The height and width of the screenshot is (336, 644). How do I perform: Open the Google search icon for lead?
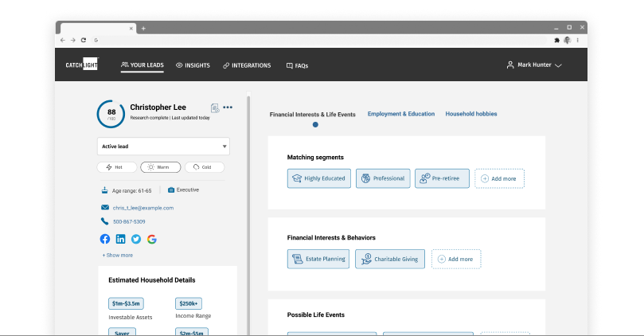151,239
